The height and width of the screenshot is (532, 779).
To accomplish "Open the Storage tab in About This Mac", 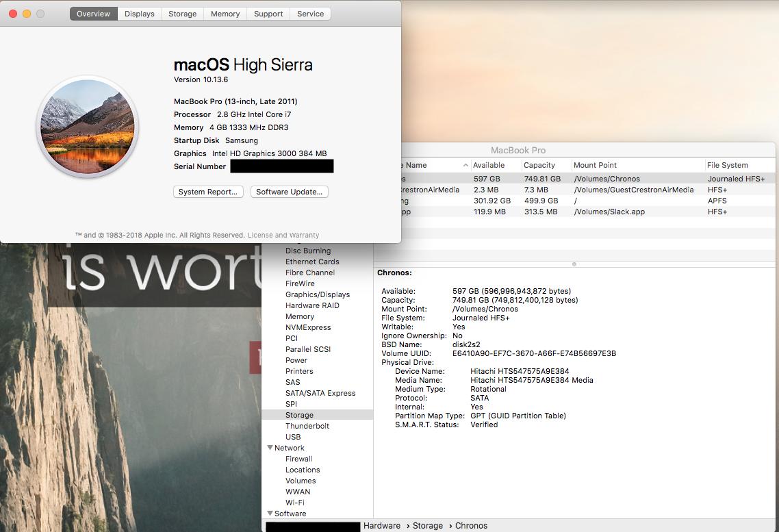I will coord(182,14).
